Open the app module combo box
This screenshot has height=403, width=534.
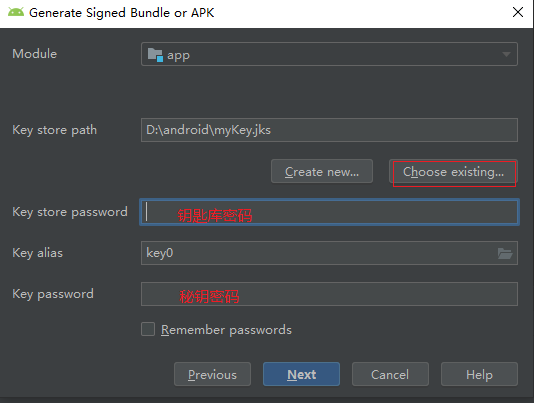(x=329, y=54)
